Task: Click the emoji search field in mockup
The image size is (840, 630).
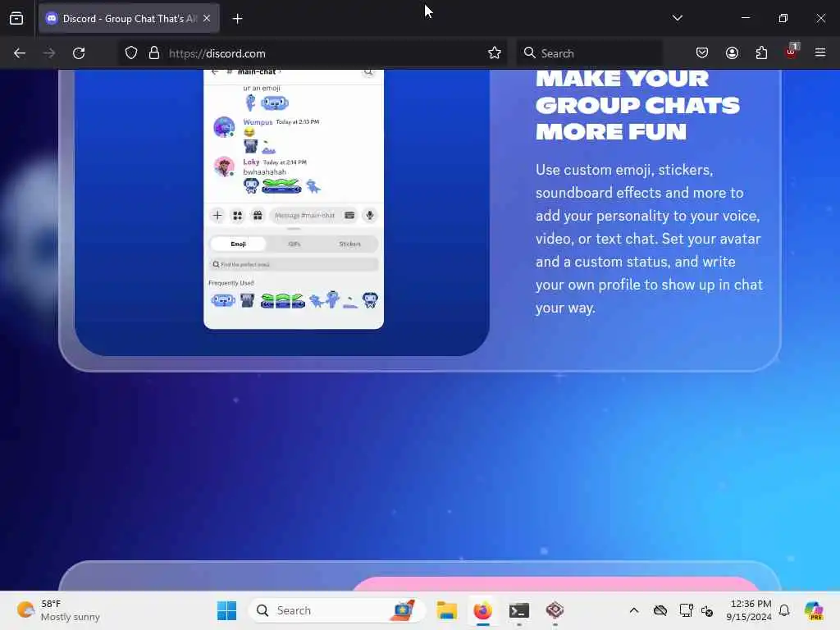Action: point(294,265)
